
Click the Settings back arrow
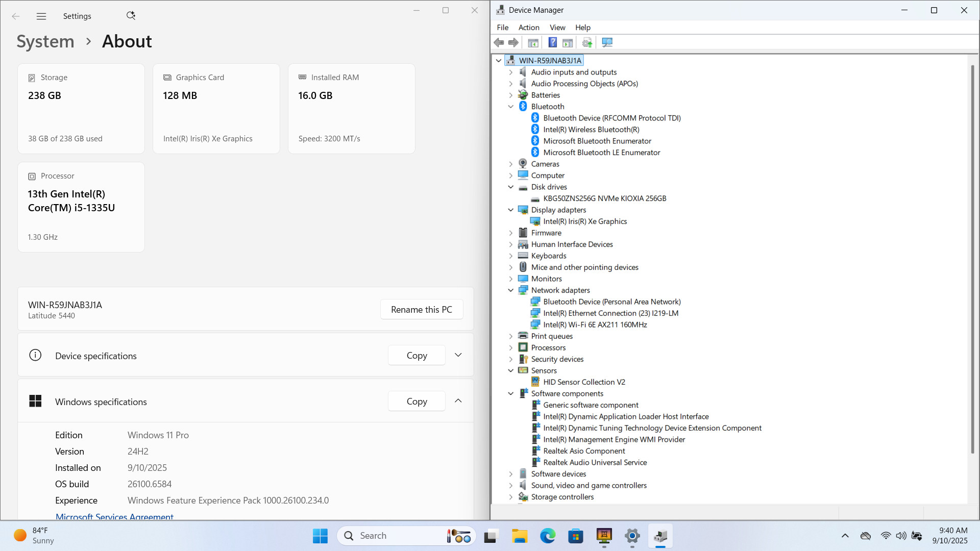16,16
